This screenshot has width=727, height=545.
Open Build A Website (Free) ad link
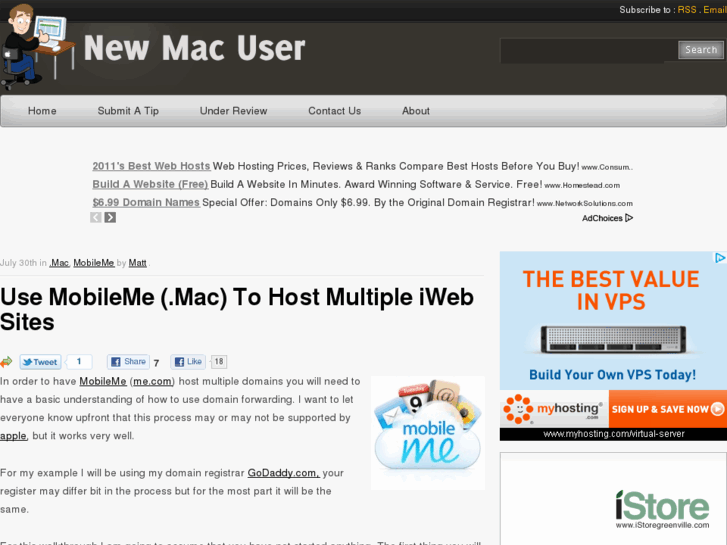pos(150,184)
